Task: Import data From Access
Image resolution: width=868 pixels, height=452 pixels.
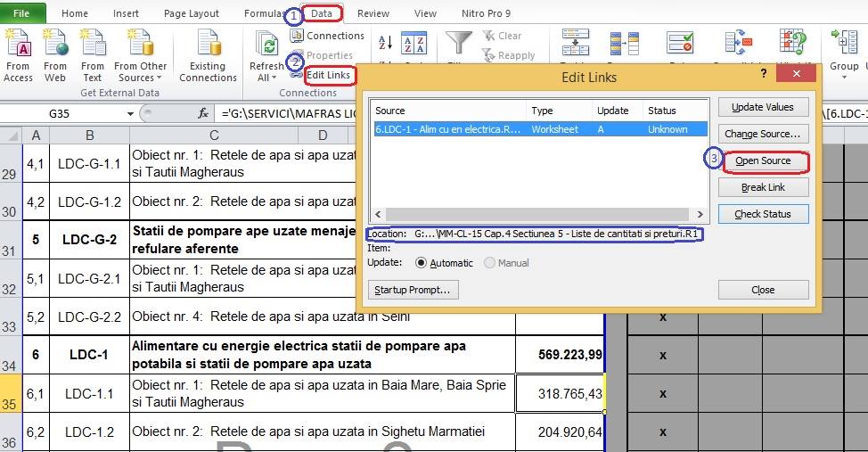Action: (x=18, y=55)
